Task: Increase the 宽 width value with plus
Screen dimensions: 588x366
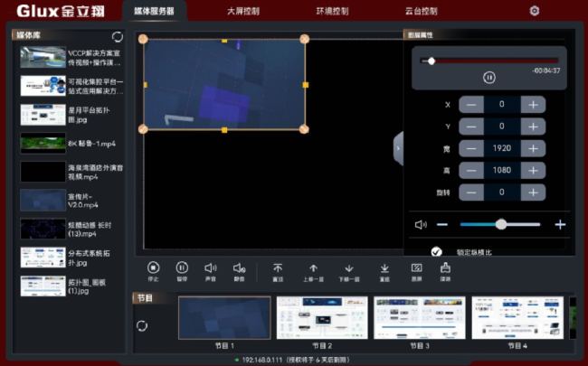Action: click(x=534, y=148)
